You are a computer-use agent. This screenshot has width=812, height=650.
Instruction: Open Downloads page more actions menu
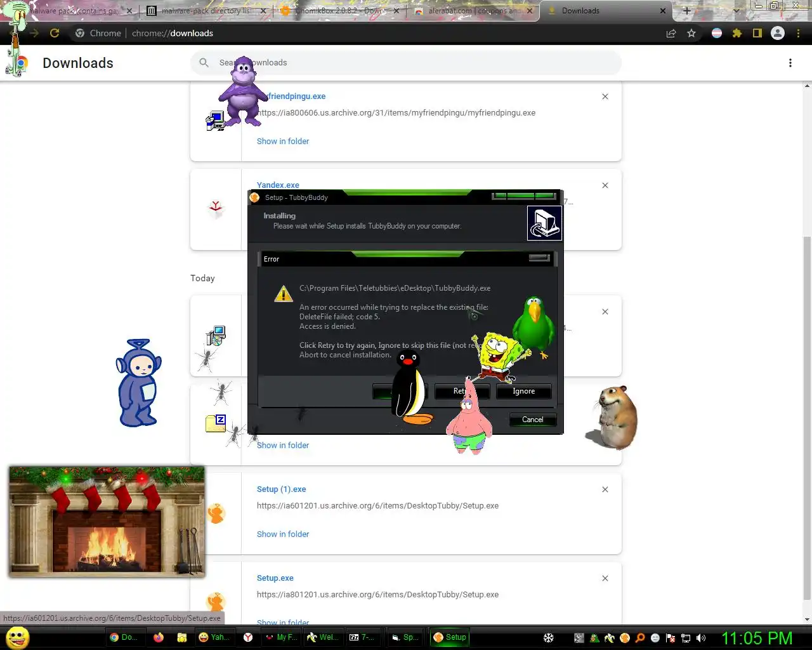[790, 63]
